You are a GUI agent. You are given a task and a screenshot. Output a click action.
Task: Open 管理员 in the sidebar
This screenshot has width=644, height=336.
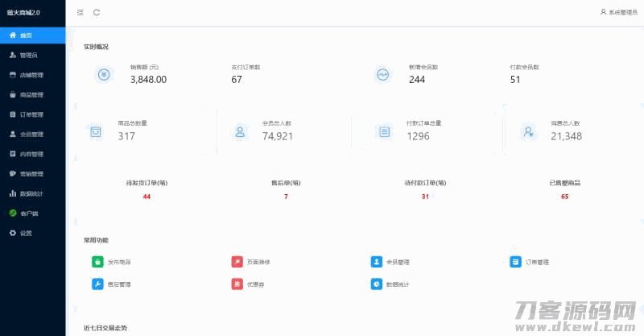[27, 56]
